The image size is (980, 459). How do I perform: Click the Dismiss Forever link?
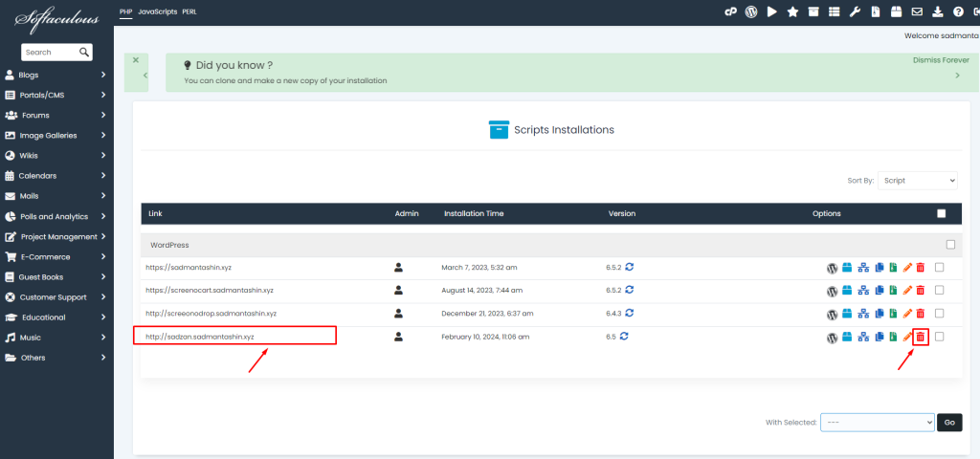click(x=941, y=59)
